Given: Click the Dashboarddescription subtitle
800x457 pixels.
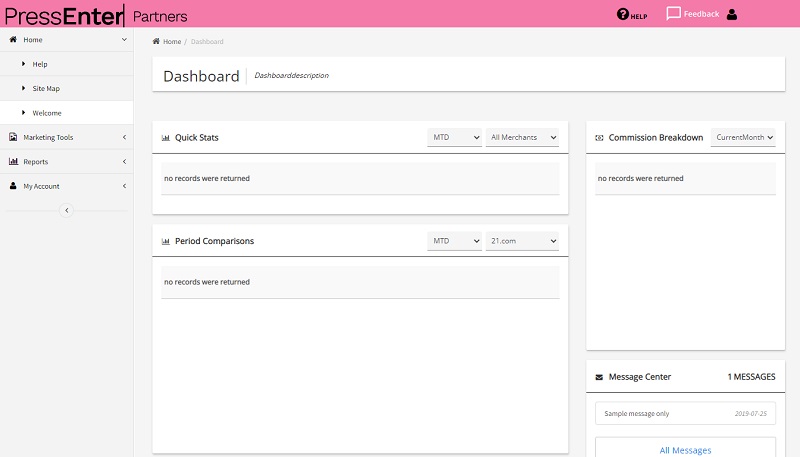Looking at the screenshot, I should [291, 75].
